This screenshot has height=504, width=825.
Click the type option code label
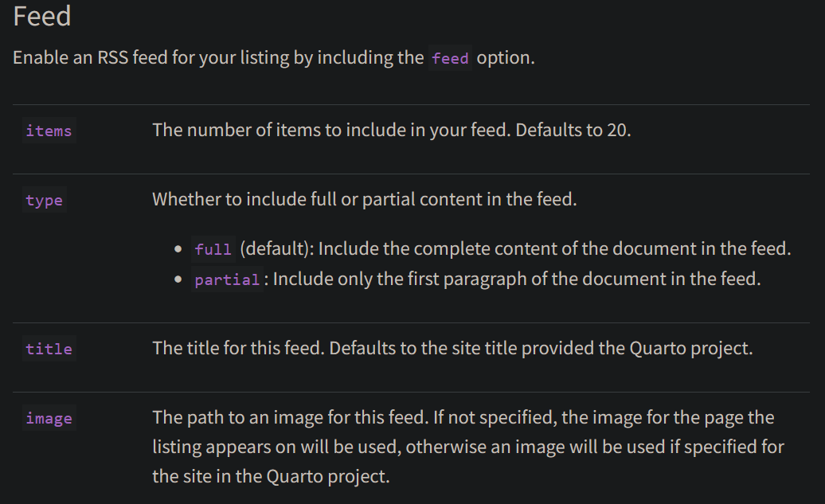[45, 200]
